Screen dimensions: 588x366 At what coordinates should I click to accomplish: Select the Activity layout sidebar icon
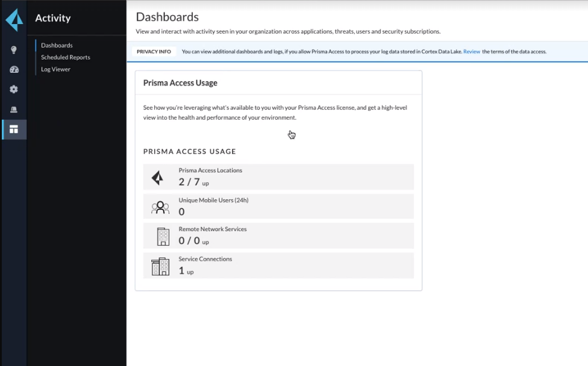click(x=14, y=129)
